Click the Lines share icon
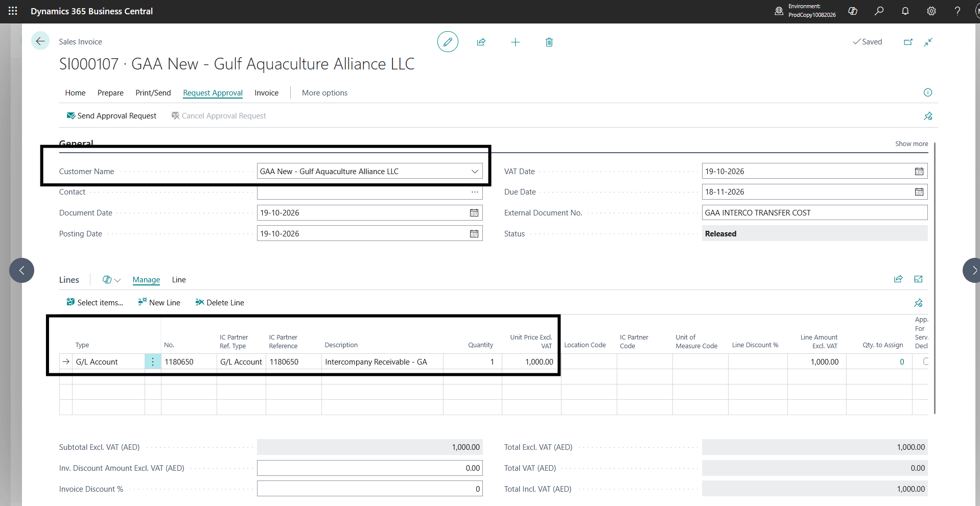This screenshot has height=506, width=980. click(x=898, y=279)
